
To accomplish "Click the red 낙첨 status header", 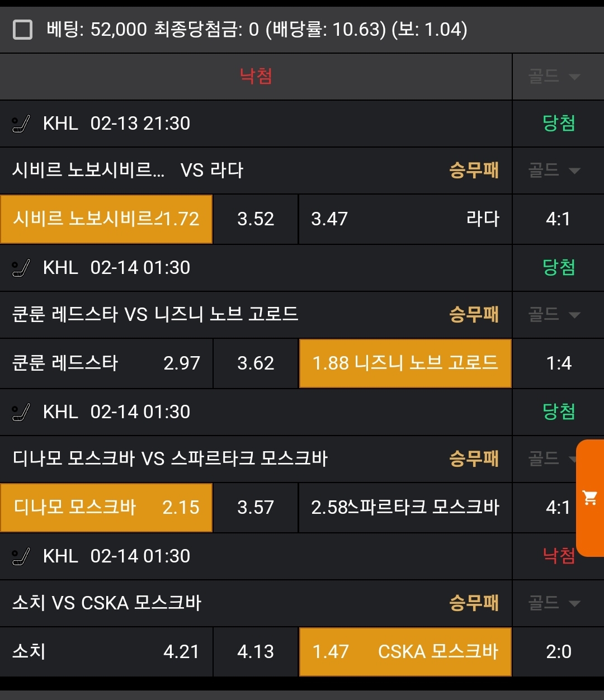I will [x=256, y=76].
